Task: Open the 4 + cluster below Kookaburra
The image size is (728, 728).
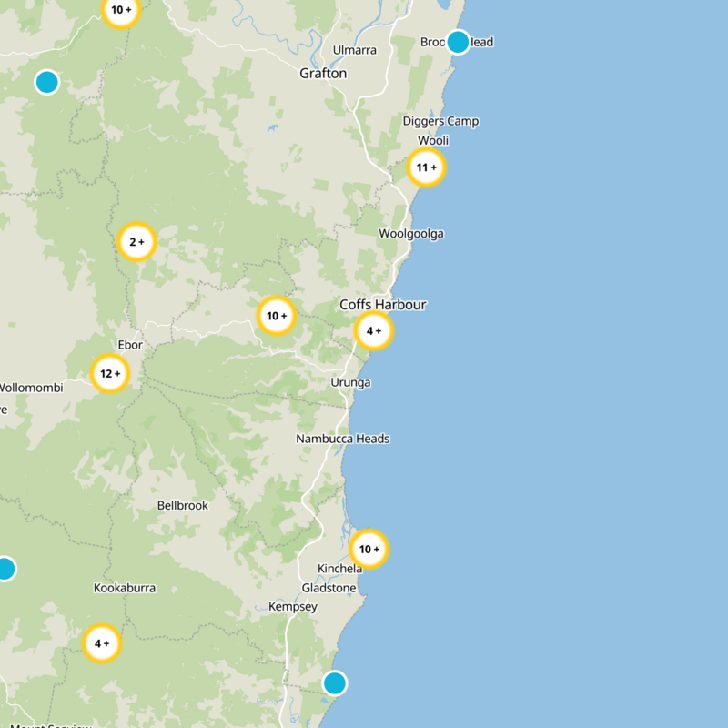Action: [102, 643]
